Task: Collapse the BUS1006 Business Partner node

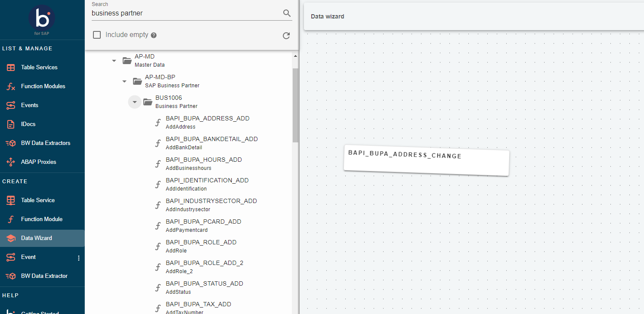Action: click(135, 102)
